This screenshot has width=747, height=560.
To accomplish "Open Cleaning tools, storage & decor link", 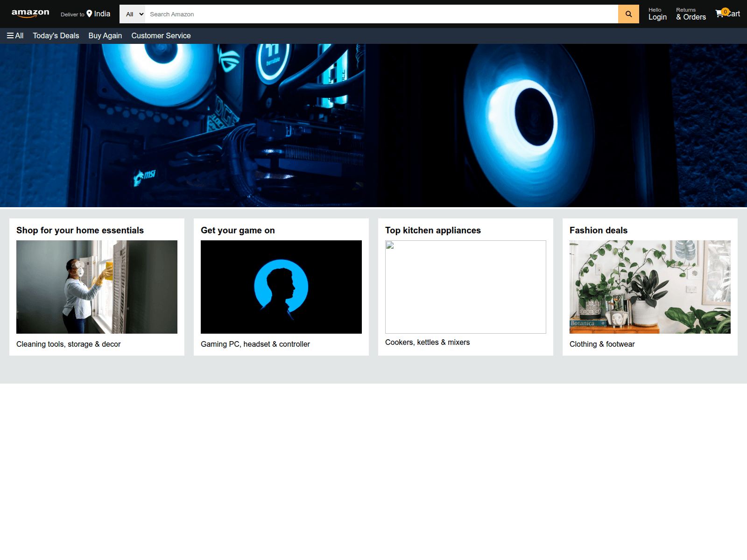I will pyautogui.click(x=68, y=344).
